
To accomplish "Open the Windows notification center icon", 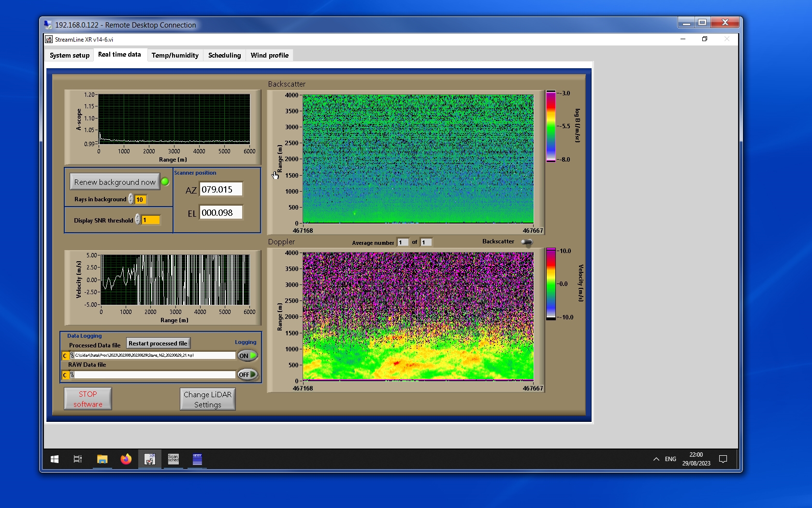I will 723,459.
